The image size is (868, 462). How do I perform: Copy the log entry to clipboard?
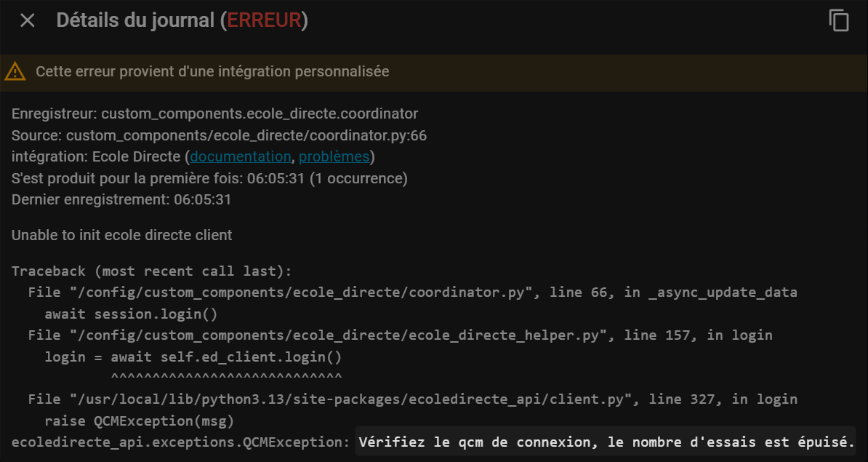pyautogui.click(x=839, y=20)
